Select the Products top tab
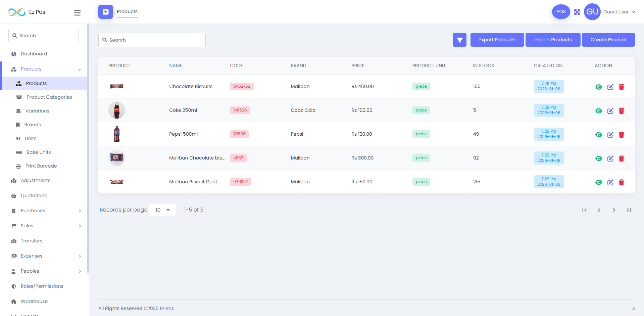This screenshot has height=316, width=644. (x=127, y=12)
